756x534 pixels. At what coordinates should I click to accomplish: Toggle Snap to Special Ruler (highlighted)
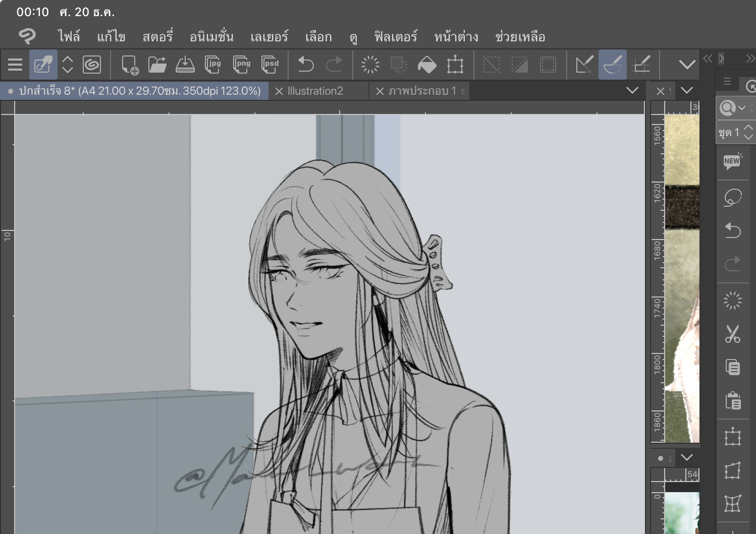[613, 65]
